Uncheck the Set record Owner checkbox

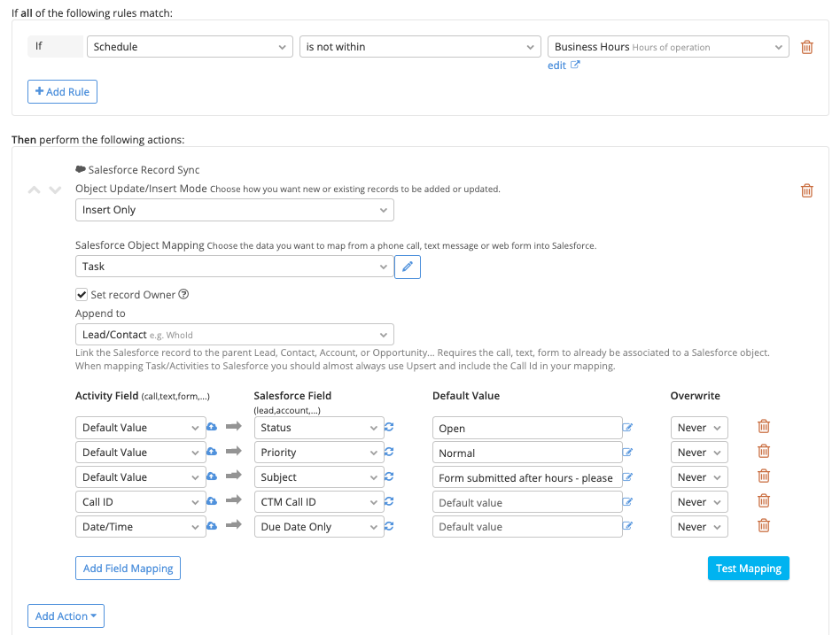(82, 295)
